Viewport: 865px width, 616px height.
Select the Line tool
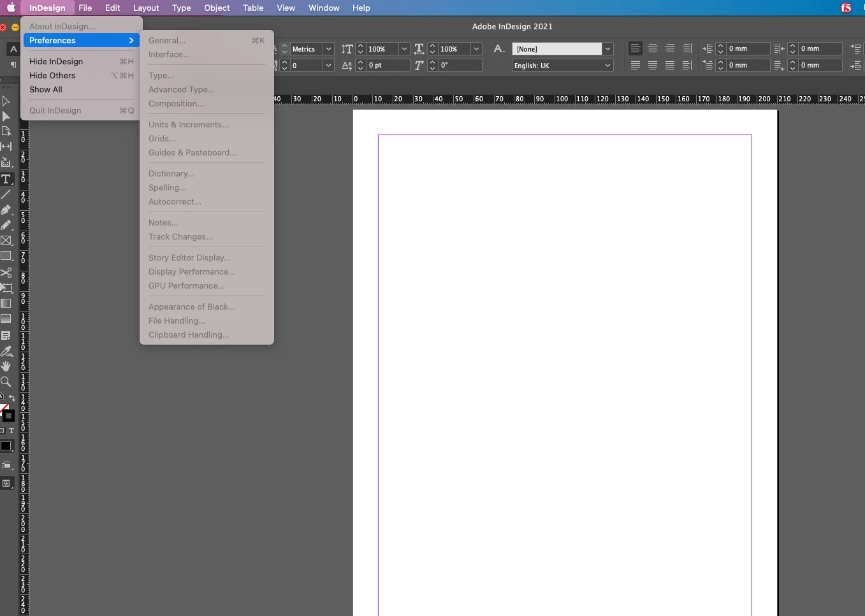(x=6, y=194)
